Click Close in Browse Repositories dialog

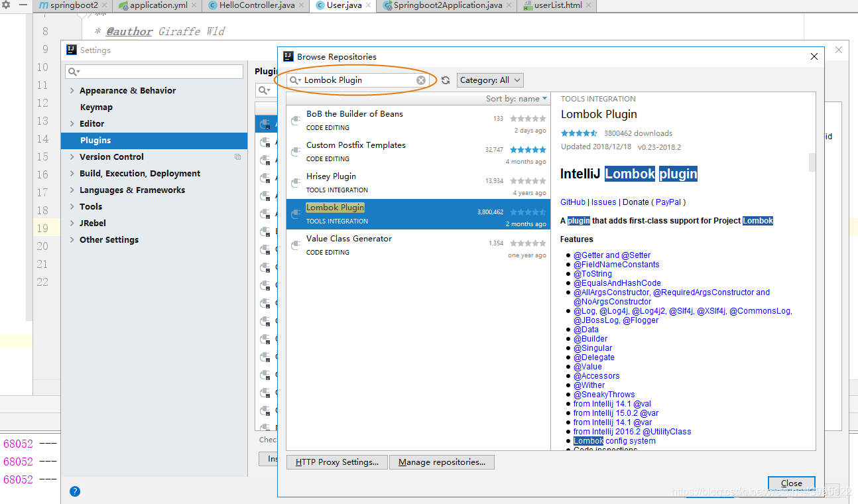pos(791,483)
